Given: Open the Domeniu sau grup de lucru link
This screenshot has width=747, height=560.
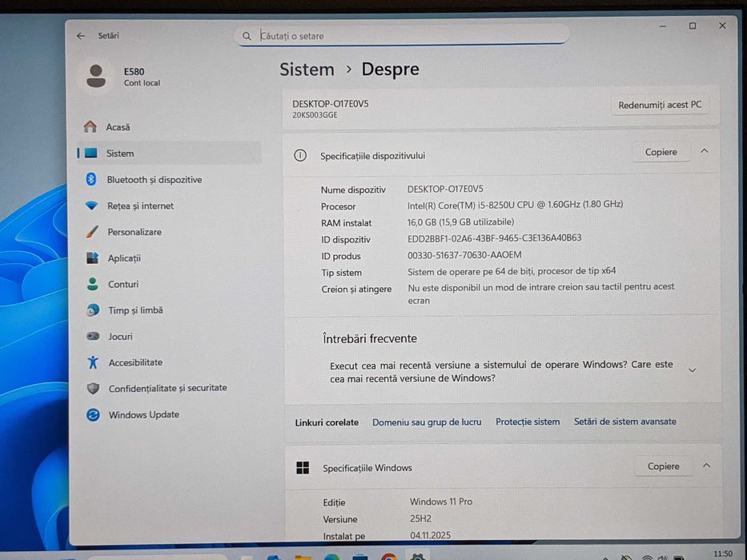Looking at the screenshot, I should [x=427, y=422].
